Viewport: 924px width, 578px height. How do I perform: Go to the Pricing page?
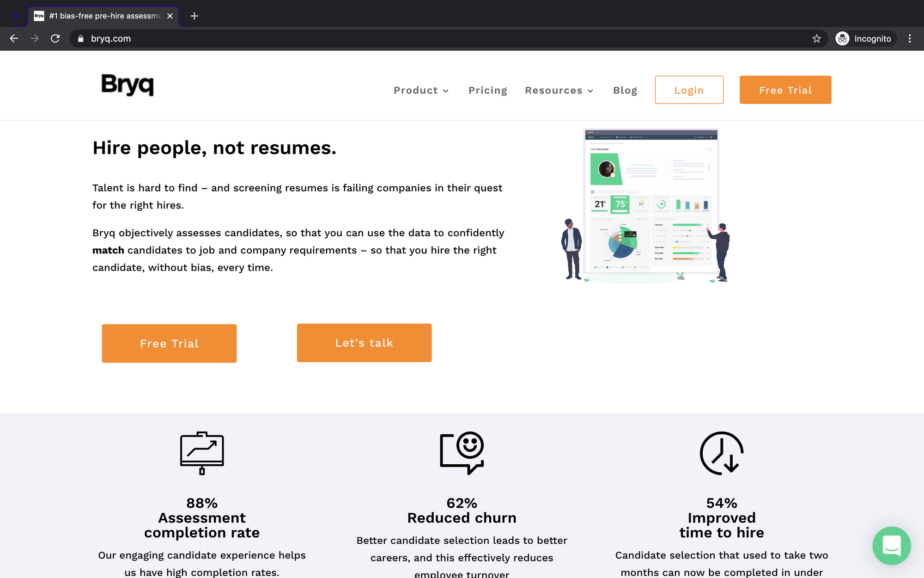click(x=488, y=90)
